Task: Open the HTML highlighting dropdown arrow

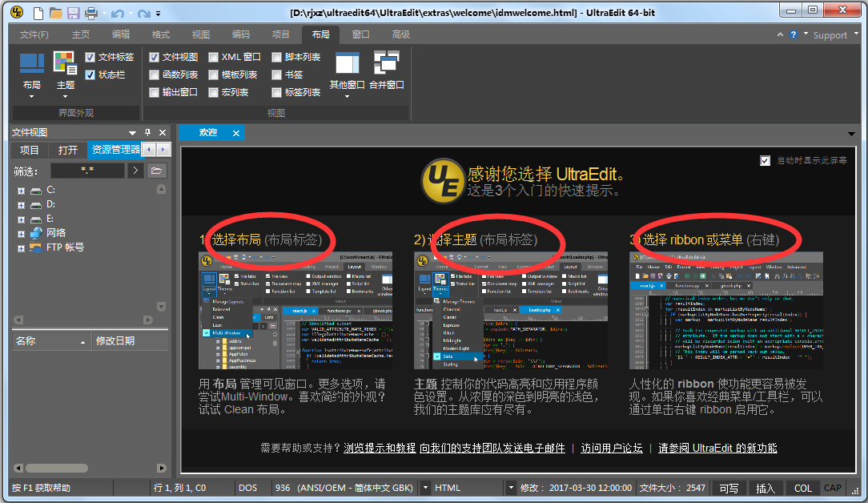Action: point(511,488)
